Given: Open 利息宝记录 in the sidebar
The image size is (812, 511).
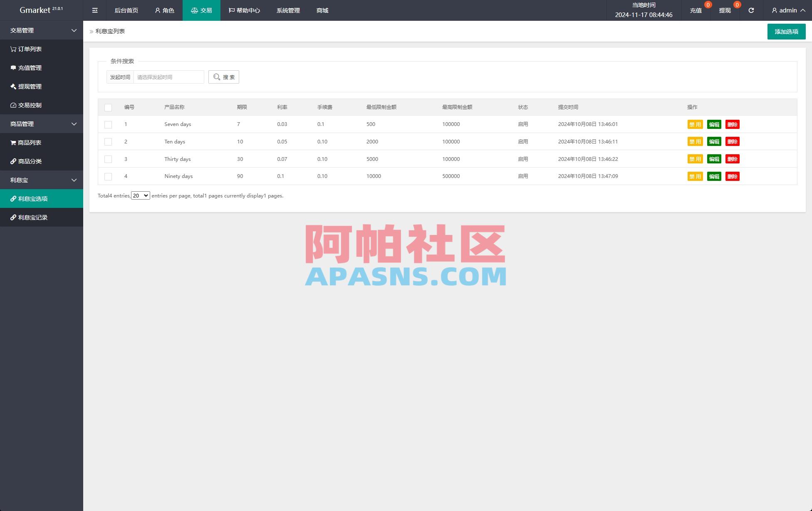Looking at the screenshot, I should [32, 217].
